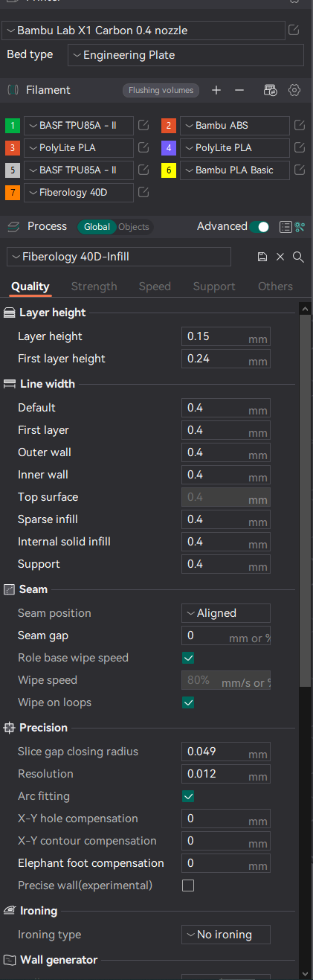Click the Process section icon
The width and height of the screenshot is (313, 980).
point(13,226)
